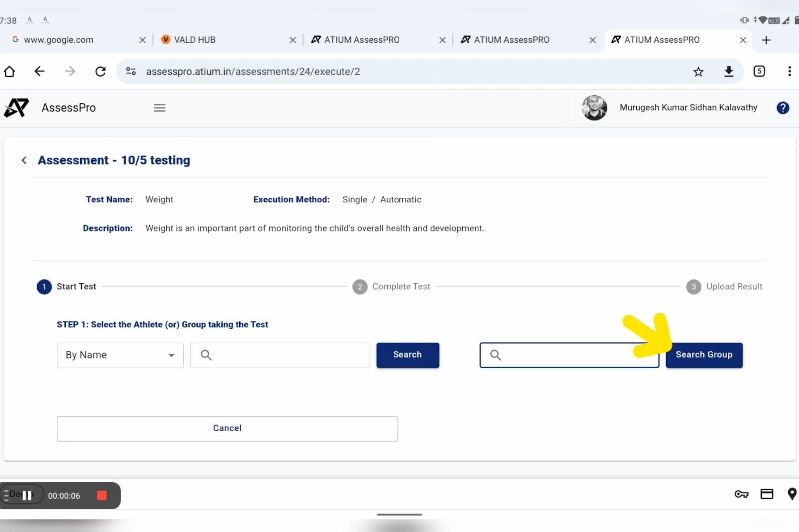Go back with the browser back arrow
This screenshot has width=799, height=532.
40,72
